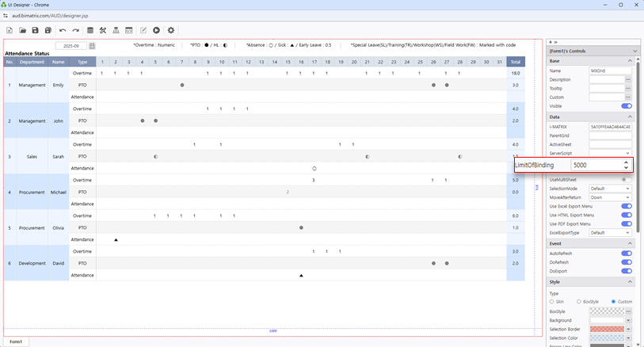Viewport: 644px width, 347px height.
Task: Click the Open folder icon
Action: pyautogui.click(x=22, y=30)
